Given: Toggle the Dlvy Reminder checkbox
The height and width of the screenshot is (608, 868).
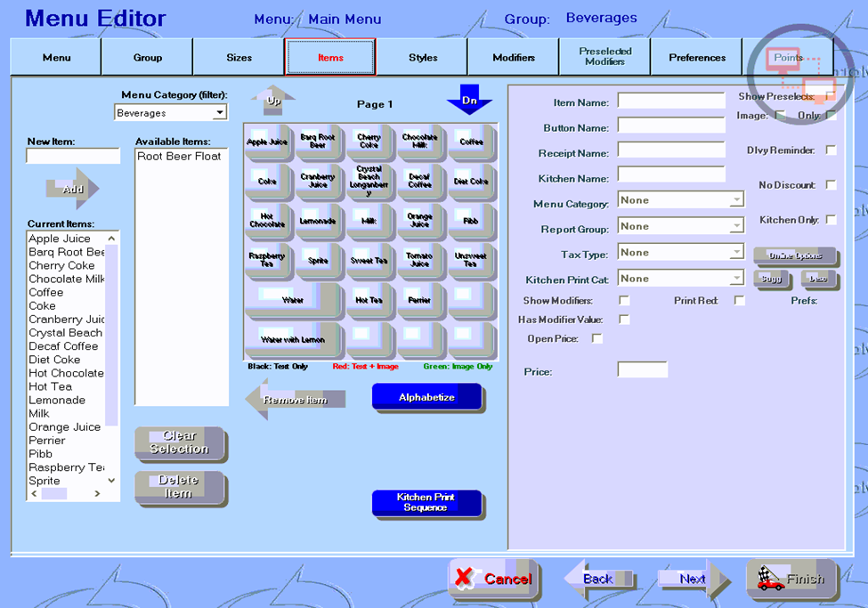Looking at the screenshot, I should point(831,150).
